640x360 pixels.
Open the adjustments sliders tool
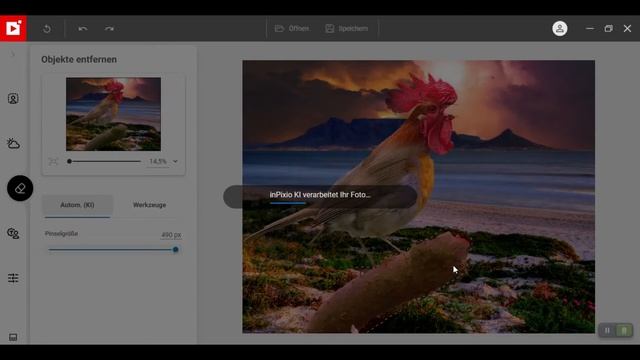point(13,278)
